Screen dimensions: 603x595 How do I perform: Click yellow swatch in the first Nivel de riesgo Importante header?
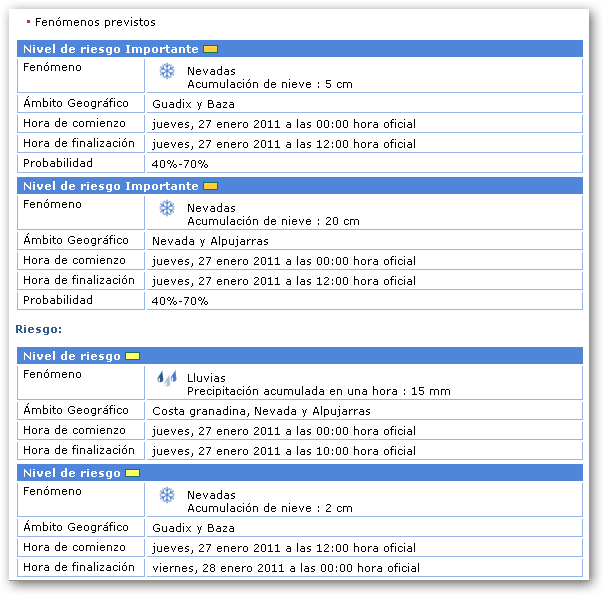(210, 49)
